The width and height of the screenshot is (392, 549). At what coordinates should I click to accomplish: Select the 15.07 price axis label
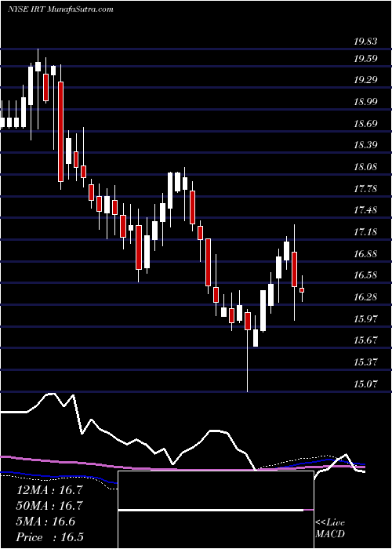pyautogui.click(x=365, y=384)
